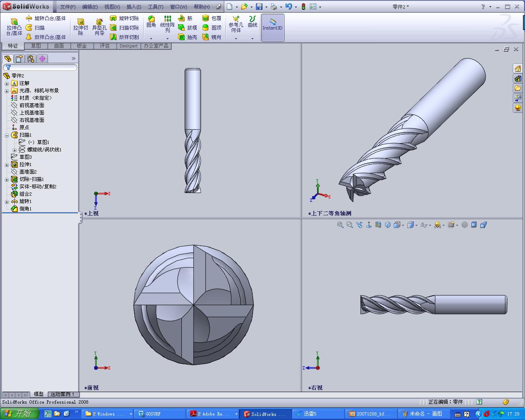The image size is (525, 420).
Task: Open the 窗口(W) menu
Action: point(178,7)
